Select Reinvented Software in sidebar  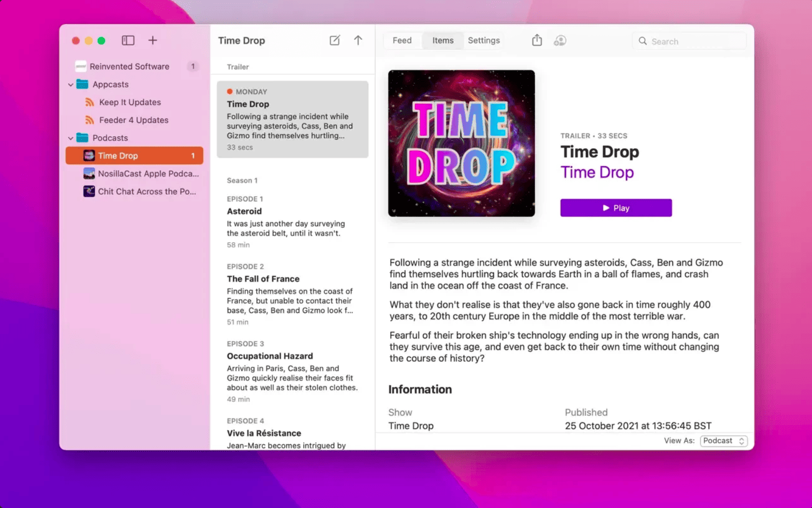point(135,66)
